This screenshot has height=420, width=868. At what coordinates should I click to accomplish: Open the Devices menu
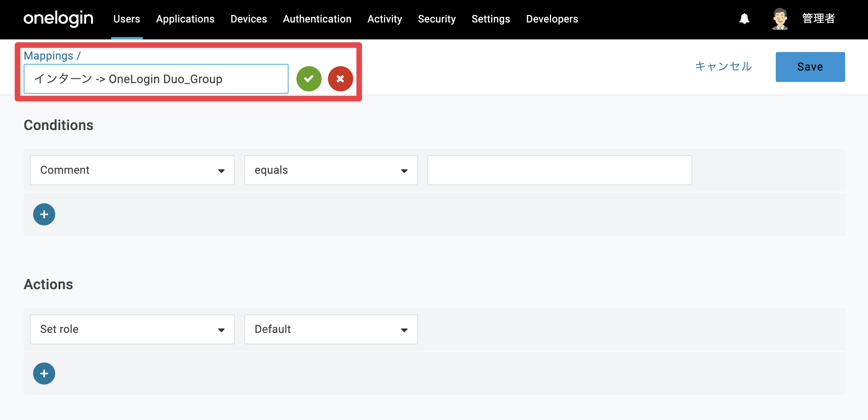249,19
